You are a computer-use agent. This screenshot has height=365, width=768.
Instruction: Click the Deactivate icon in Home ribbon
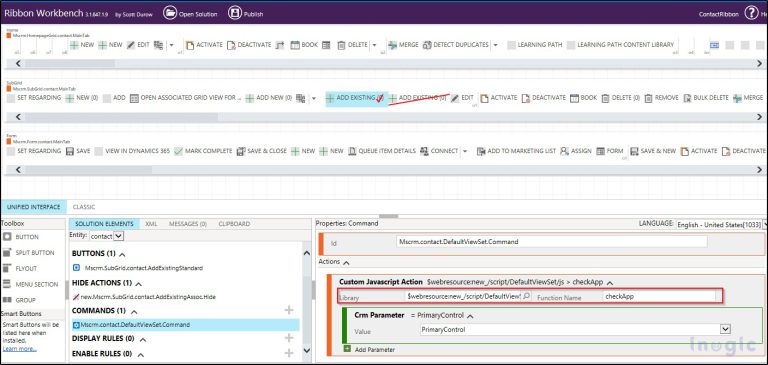click(x=231, y=45)
